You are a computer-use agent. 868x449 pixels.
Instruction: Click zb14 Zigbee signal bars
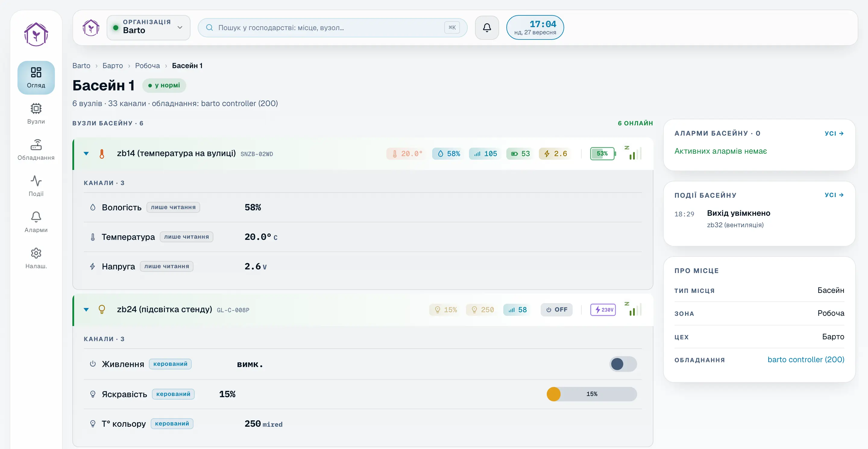633,153
